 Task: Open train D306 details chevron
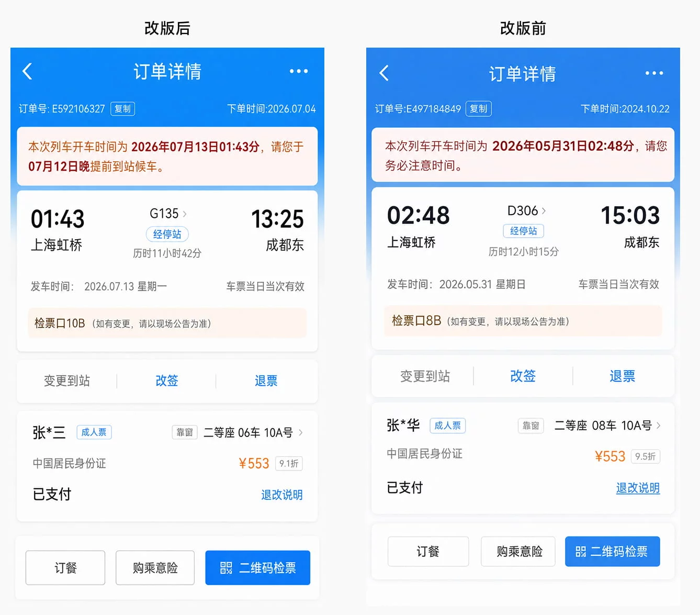pyautogui.click(x=544, y=211)
